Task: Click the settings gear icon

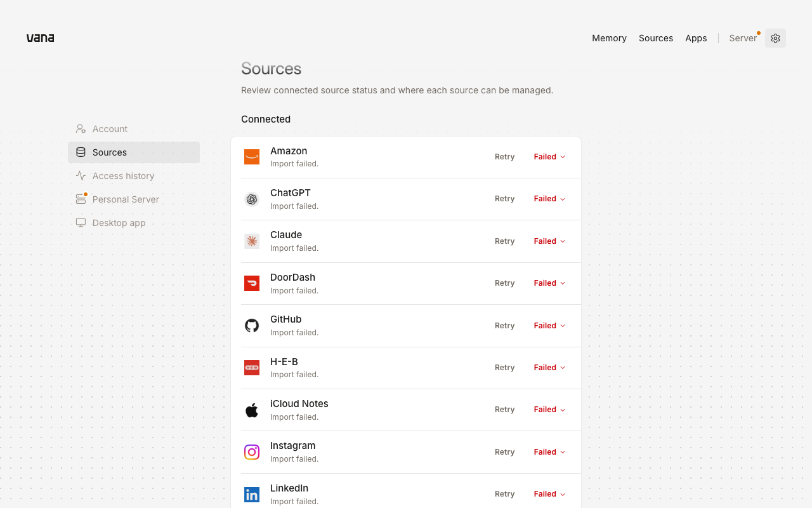Action: (x=775, y=38)
